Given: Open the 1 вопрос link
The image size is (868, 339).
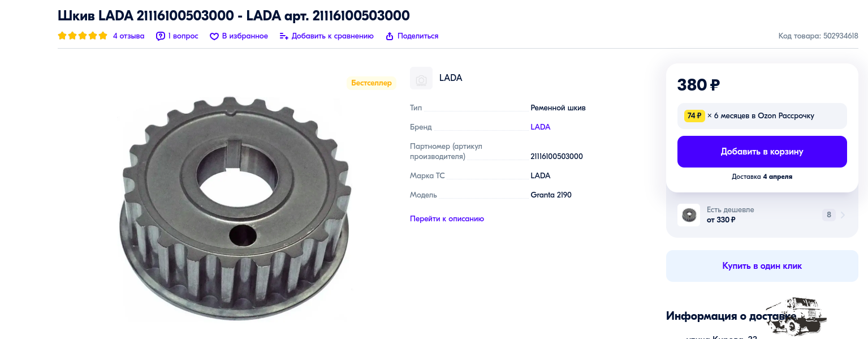Looking at the screenshot, I should pyautogui.click(x=183, y=36).
